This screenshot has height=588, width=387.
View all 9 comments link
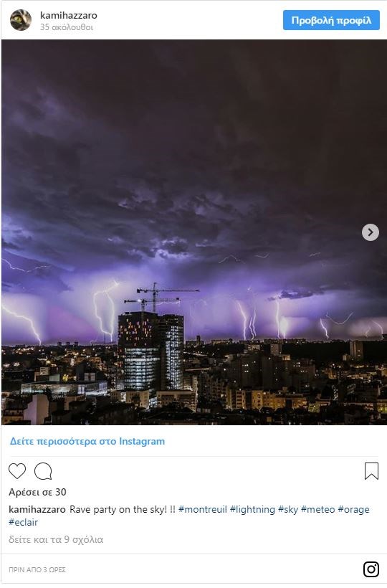coord(56,540)
